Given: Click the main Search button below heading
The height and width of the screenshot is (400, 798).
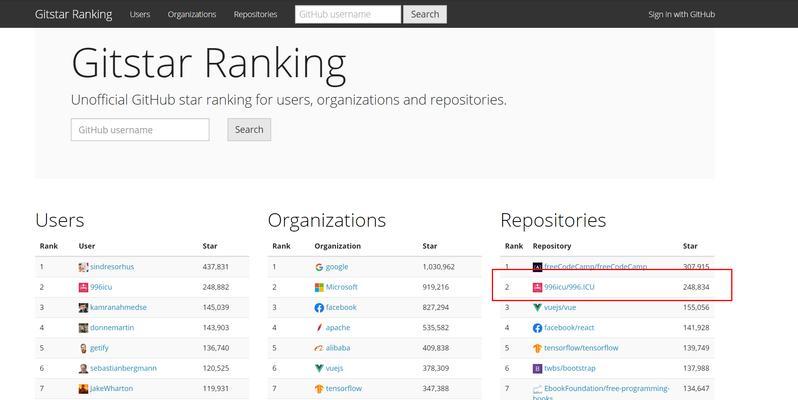Looking at the screenshot, I should [249, 130].
